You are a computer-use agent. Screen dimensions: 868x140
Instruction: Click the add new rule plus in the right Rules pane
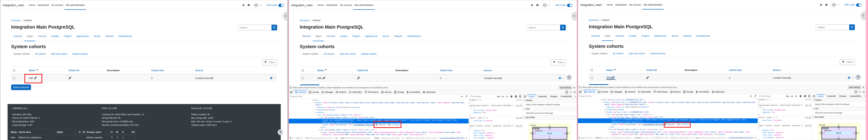coord(796,96)
